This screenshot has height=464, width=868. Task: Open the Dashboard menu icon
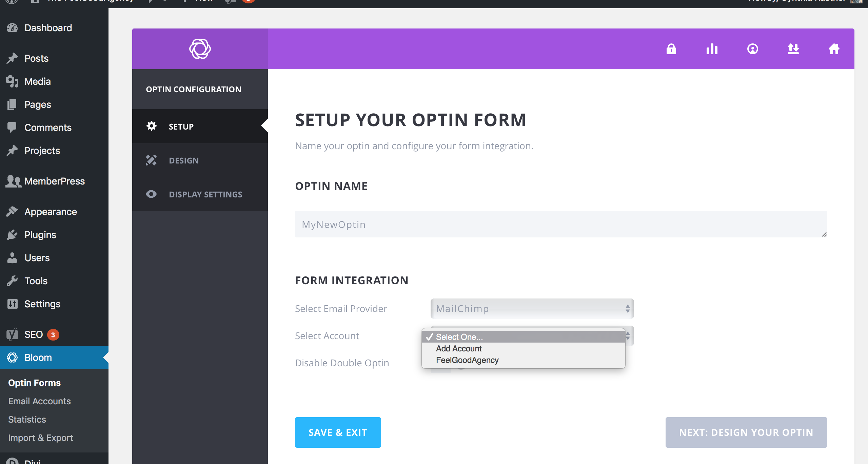12,28
